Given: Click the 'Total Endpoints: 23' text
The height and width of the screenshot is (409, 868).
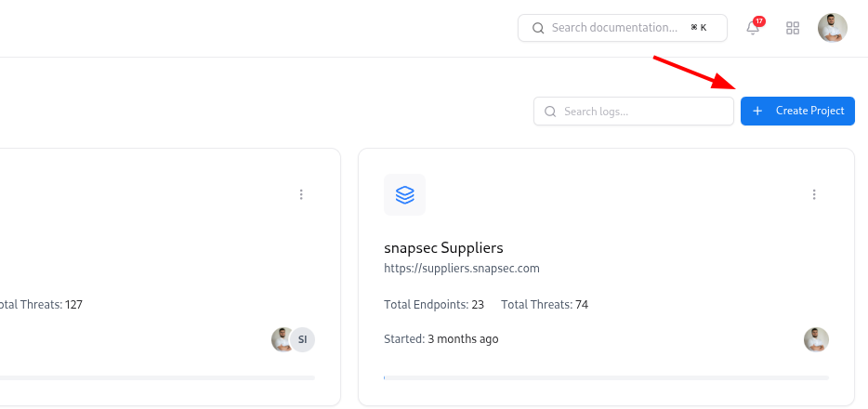Looking at the screenshot, I should tap(434, 304).
